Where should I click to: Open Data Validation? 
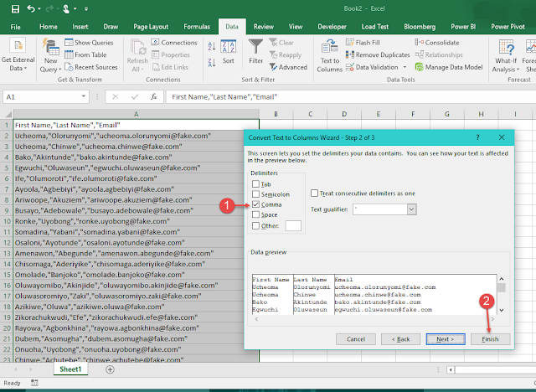[372, 67]
